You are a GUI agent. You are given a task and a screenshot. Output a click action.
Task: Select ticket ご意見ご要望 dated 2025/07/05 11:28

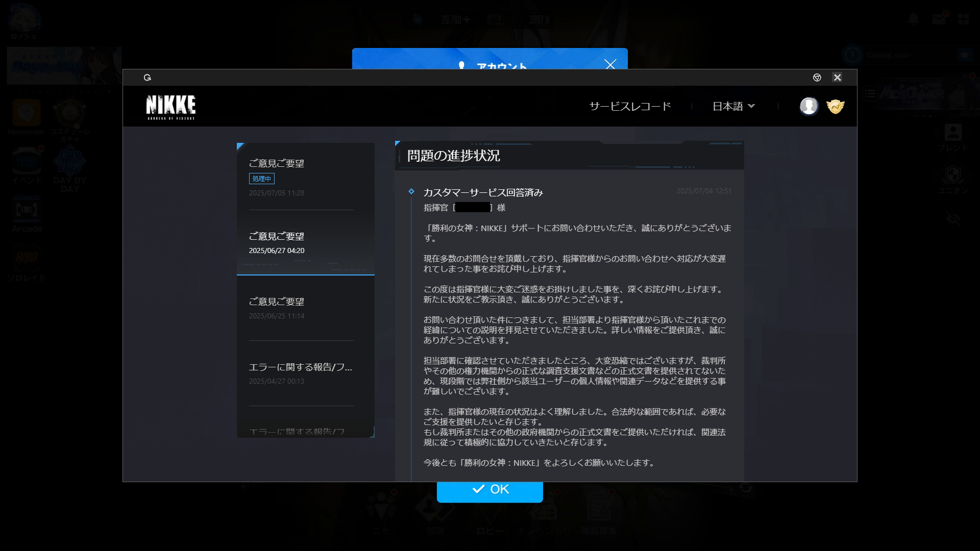click(305, 177)
